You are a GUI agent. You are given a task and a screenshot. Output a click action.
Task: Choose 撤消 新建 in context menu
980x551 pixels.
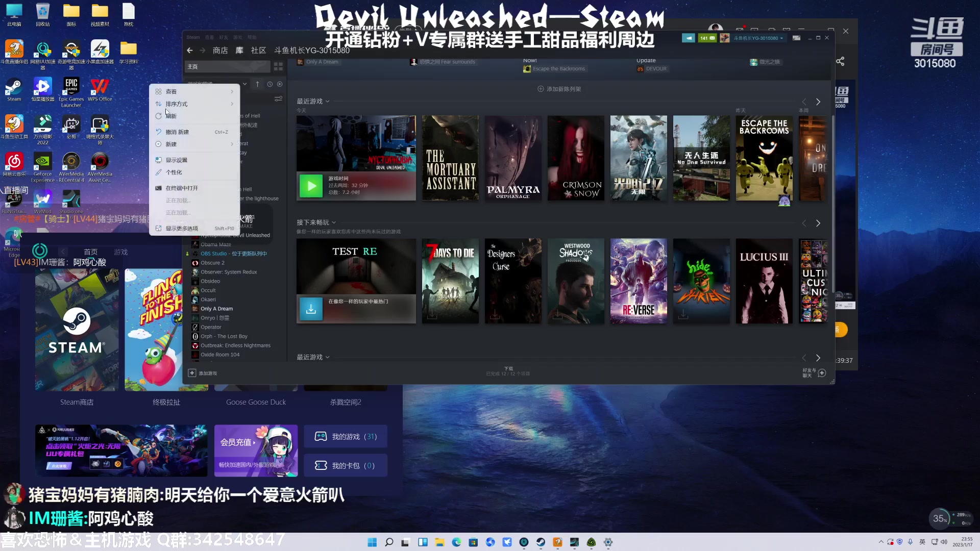click(x=194, y=132)
